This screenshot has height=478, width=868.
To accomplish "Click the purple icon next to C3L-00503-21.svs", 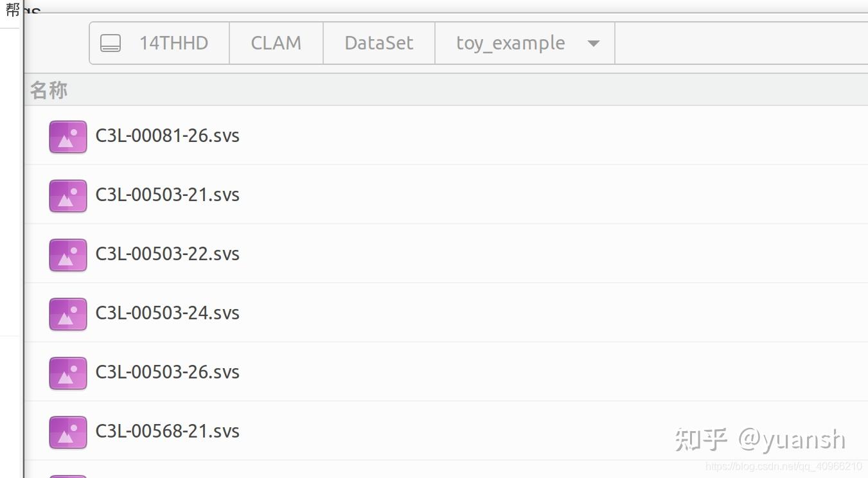I will (67, 195).
